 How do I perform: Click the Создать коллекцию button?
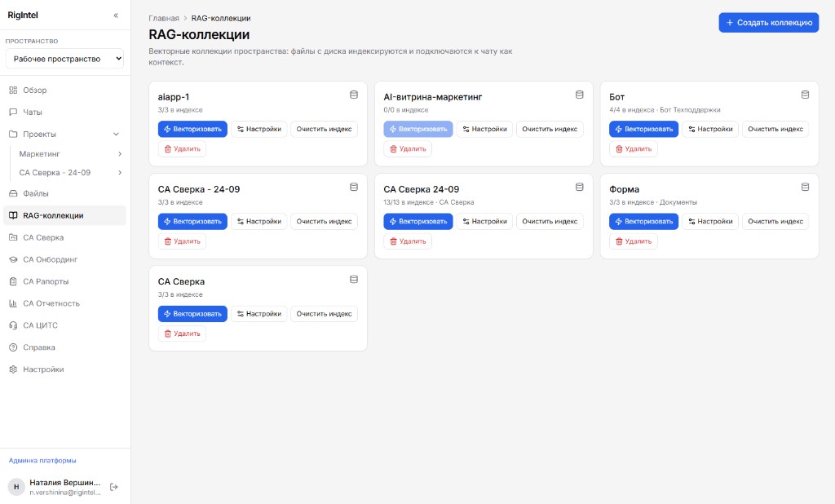click(x=768, y=22)
